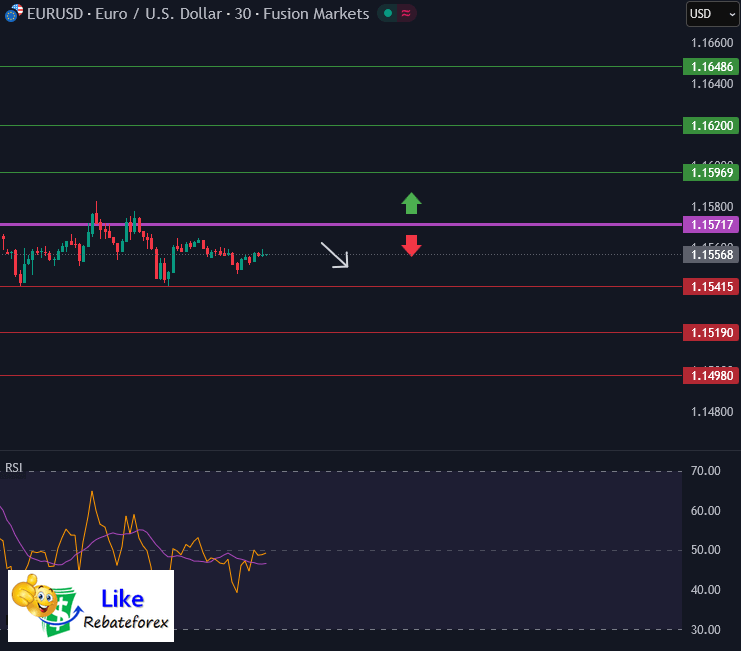
Task: Select the red 1.15190 price label
Action: tap(711, 333)
